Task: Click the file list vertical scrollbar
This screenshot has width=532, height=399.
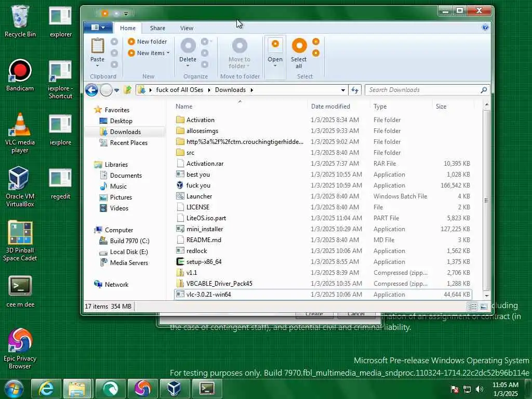Action: (x=486, y=200)
